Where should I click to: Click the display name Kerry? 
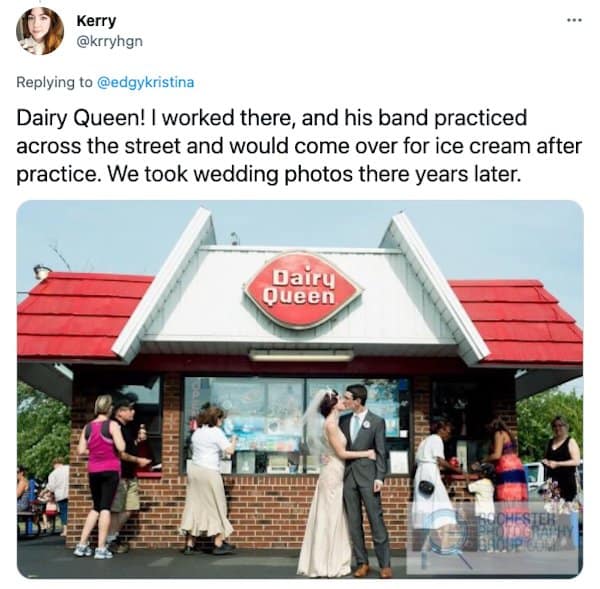(x=96, y=21)
